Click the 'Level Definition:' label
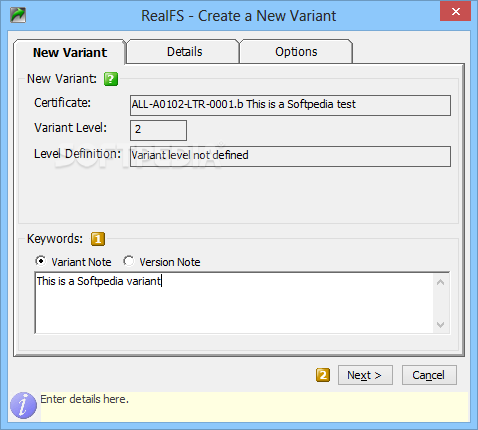Viewport: 478px width, 430px height. tap(77, 154)
